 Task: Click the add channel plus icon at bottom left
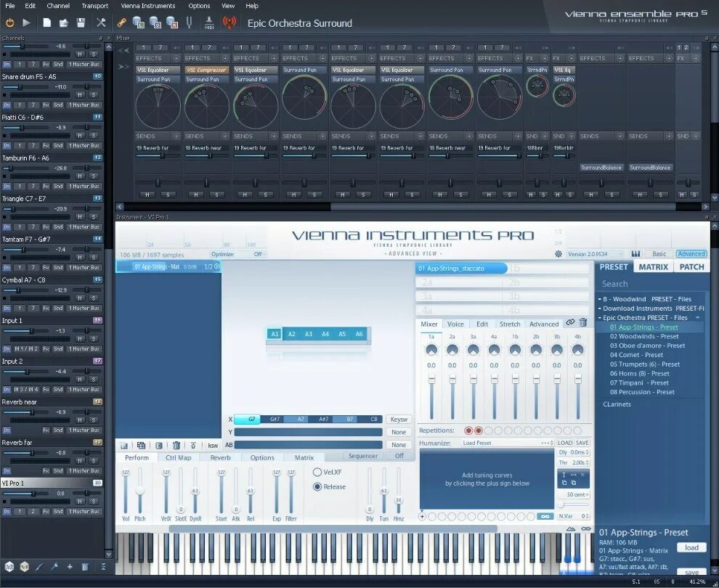coord(70,567)
